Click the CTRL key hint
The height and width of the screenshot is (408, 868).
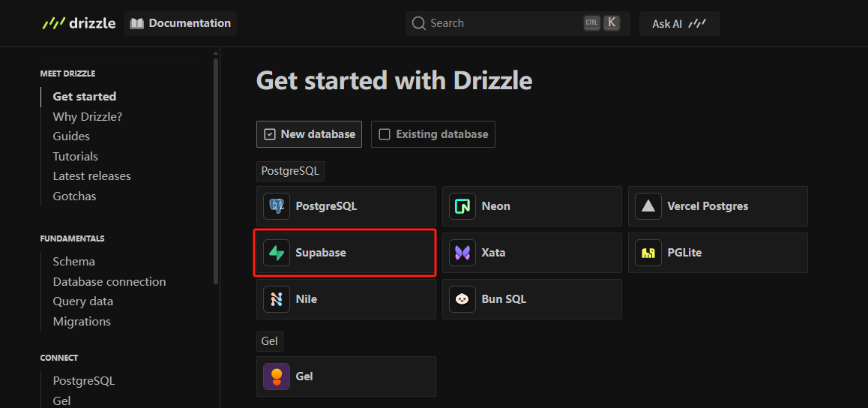(x=591, y=22)
